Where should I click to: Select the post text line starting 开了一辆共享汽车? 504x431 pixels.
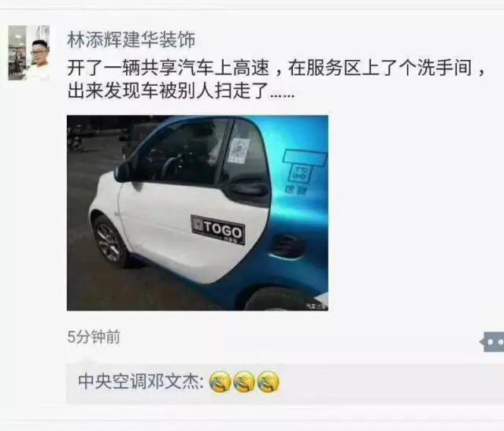(276, 68)
